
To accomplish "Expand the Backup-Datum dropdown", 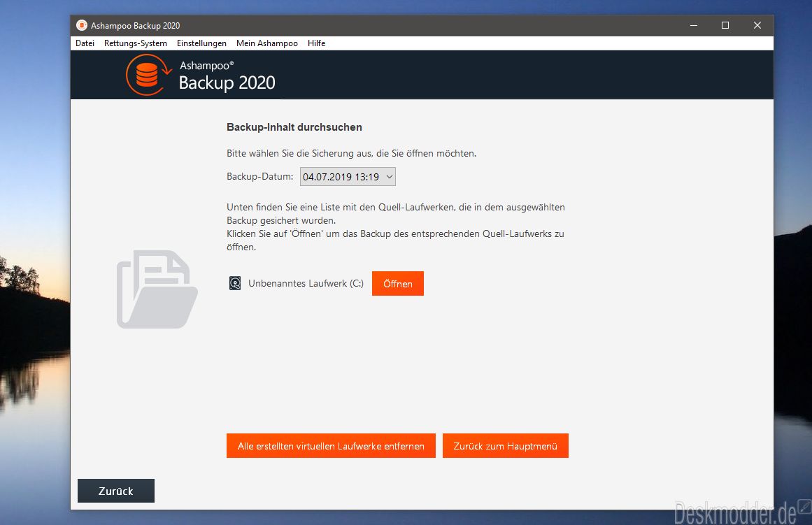I will pyautogui.click(x=348, y=177).
